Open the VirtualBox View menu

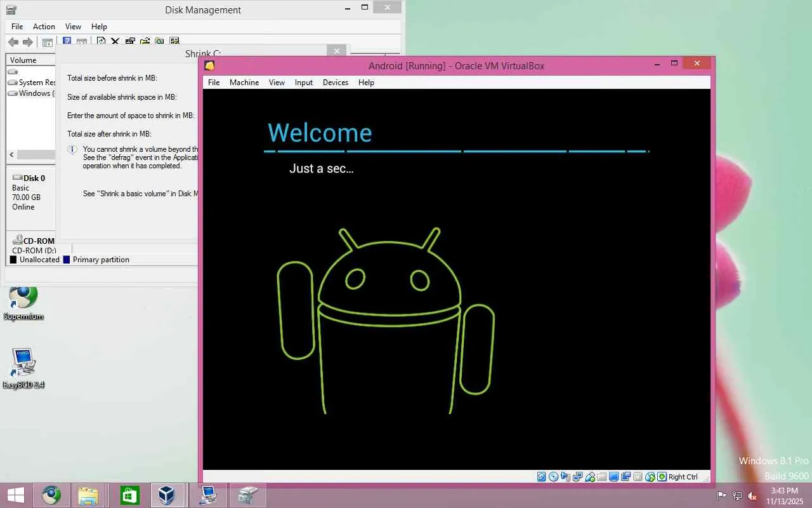(277, 83)
